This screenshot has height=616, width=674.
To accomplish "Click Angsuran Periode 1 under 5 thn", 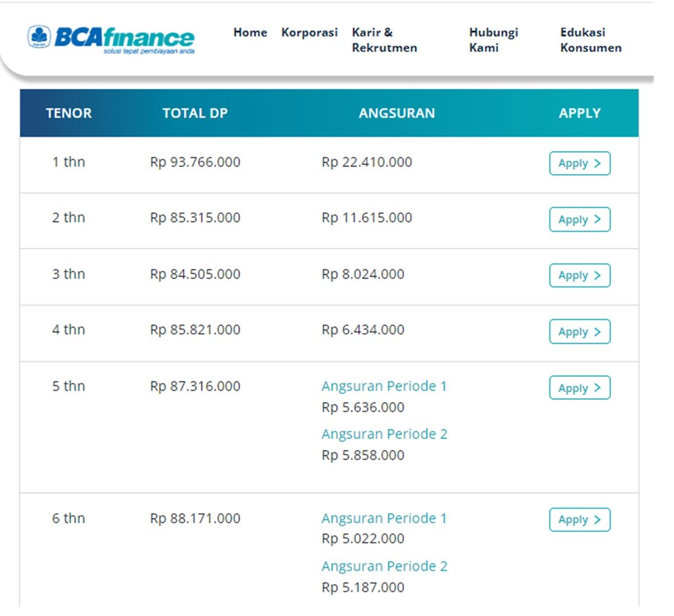I will click(x=384, y=386).
